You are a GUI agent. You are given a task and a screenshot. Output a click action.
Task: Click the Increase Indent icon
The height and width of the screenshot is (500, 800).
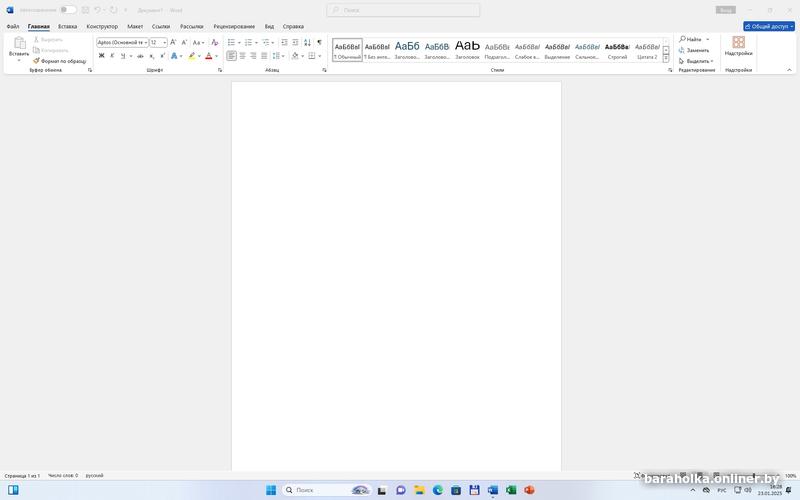pyautogui.click(x=295, y=42)
